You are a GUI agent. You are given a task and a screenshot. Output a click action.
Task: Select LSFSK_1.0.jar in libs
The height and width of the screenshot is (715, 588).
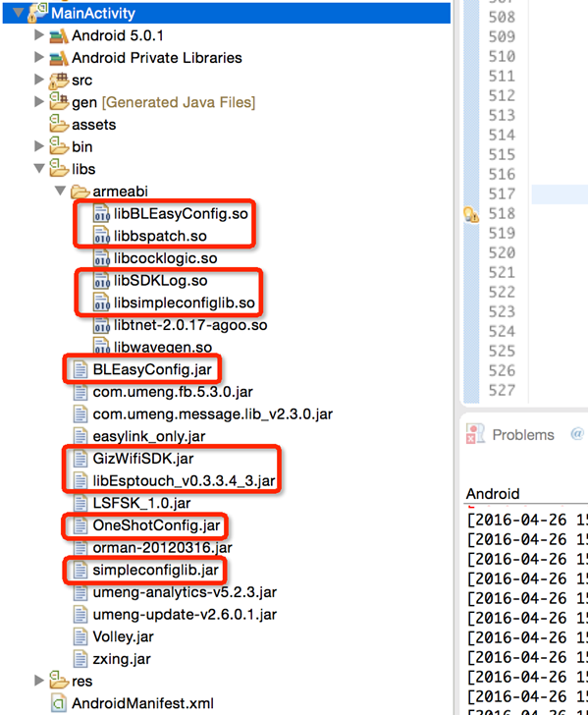(x=141, y=503)
